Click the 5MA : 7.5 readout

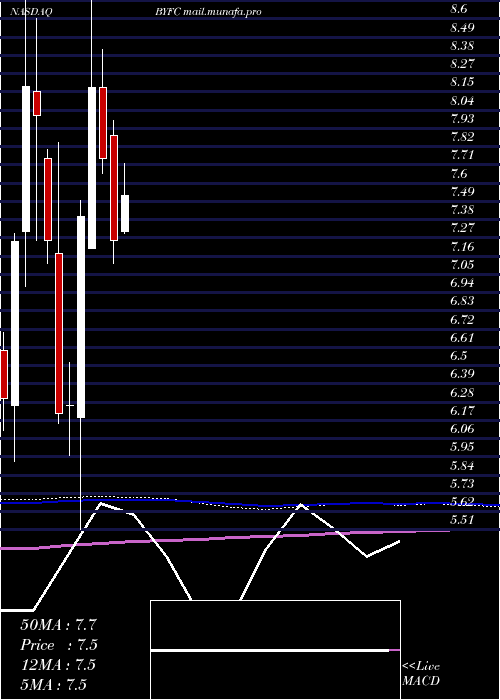[54, 684]
